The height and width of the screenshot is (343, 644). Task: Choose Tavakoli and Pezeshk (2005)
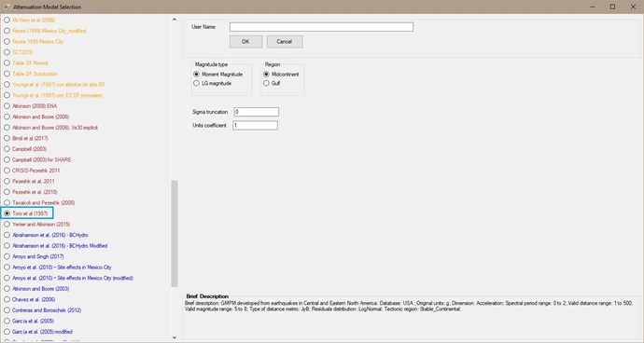(x=39, y=202)
